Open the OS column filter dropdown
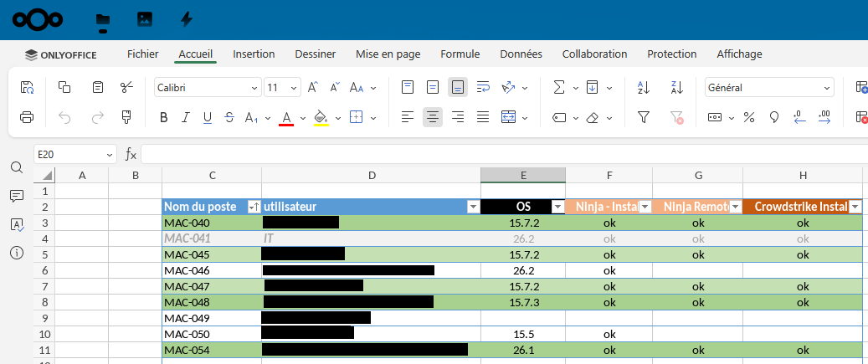The image size is (868, 364). pyautogui.click(x=557, y=207)
